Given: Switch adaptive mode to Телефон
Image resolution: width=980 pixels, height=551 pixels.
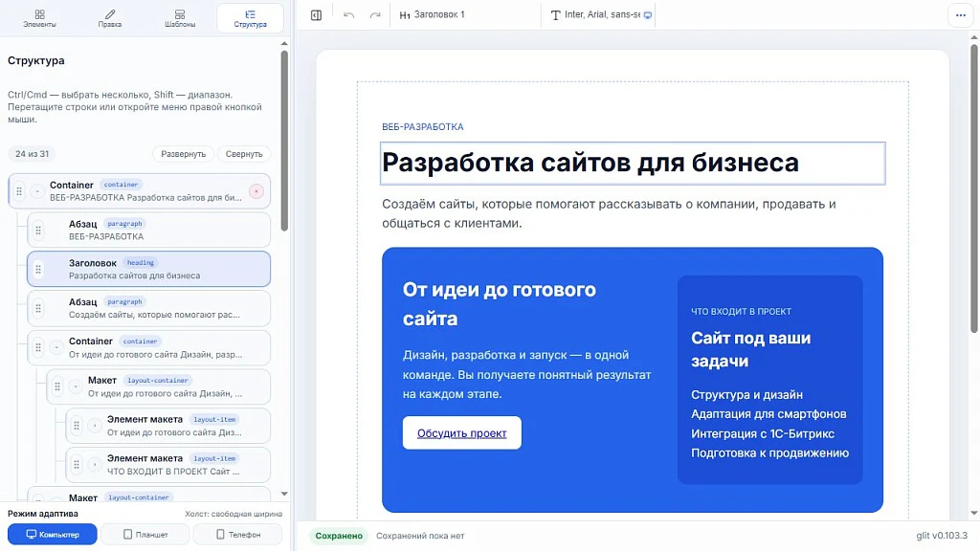Looking at the screenshot, I should click(237, 534).
